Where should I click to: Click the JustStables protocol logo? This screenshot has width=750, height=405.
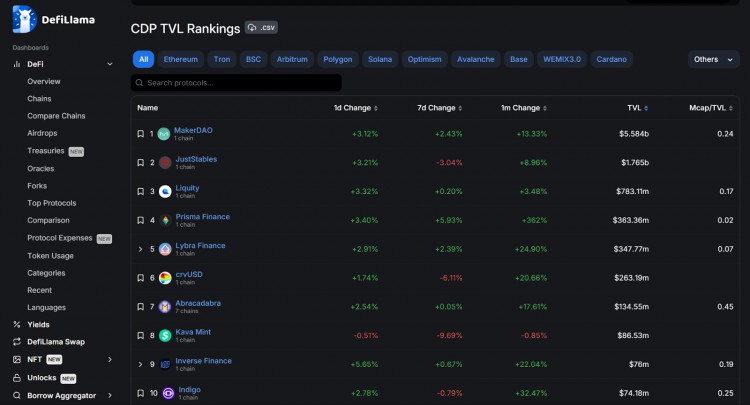165,162
